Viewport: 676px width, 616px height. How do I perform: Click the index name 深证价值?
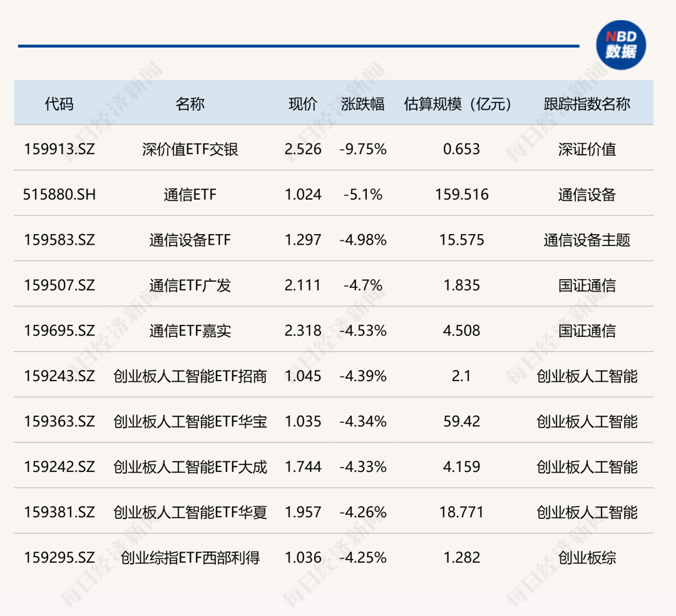[586, 149]
